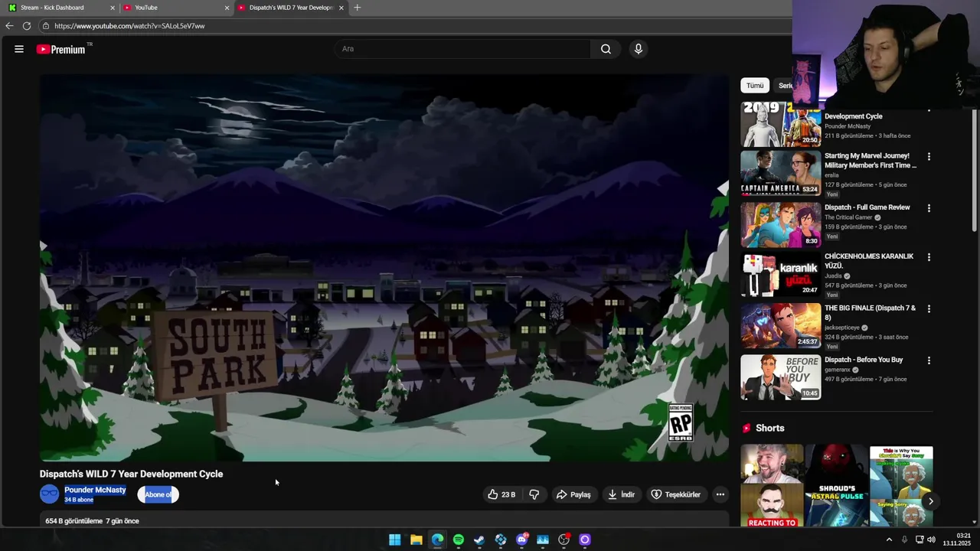Open Dispatch - Before You Buy thumbnail
Viewport: 980px width, 551px height.
(780, 377)
